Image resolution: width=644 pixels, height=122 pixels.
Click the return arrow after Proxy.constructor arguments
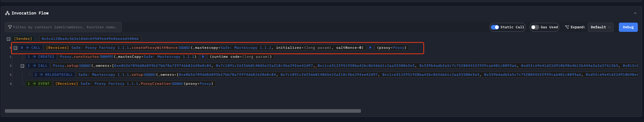(x=203, y=57)
